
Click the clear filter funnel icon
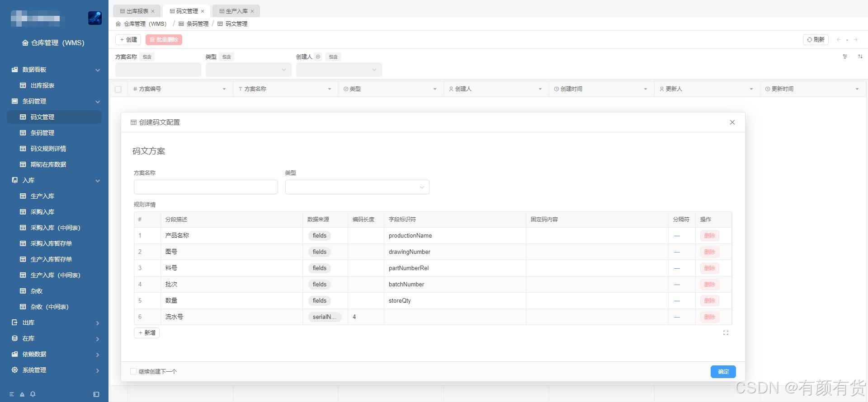coord(845,56)
